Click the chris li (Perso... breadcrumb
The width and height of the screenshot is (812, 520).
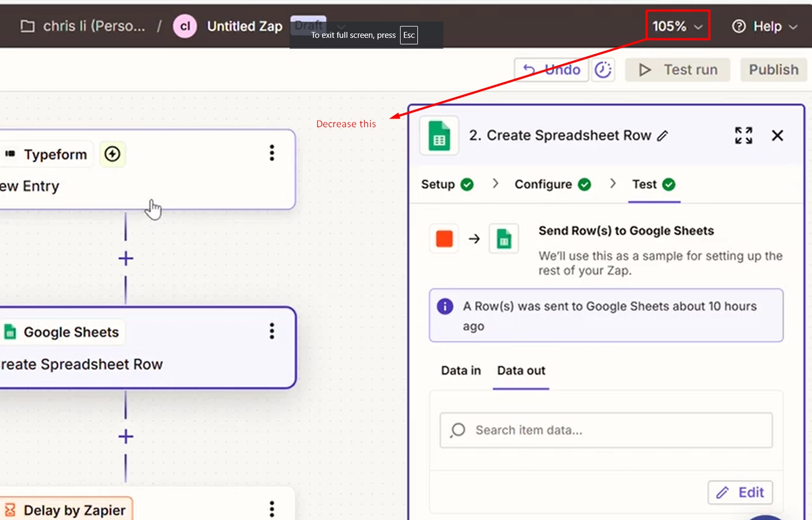(94, 26)
